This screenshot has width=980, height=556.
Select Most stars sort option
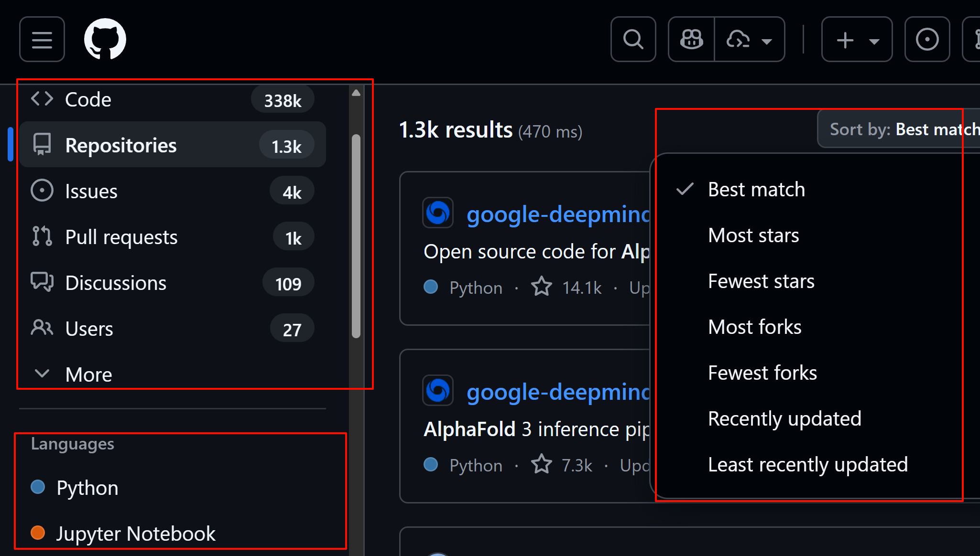pyautogui.click(x=753, y=235)
